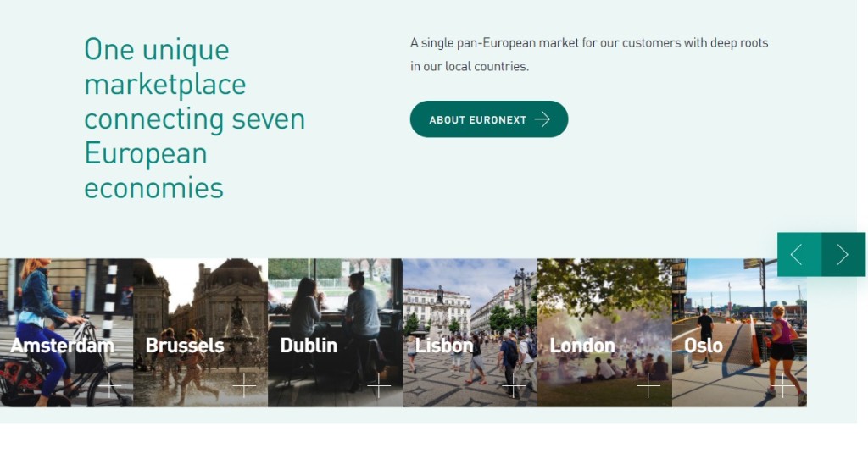
Task: Click the About Euronext button
Action: pyautogui.click(x=489, y=119)
